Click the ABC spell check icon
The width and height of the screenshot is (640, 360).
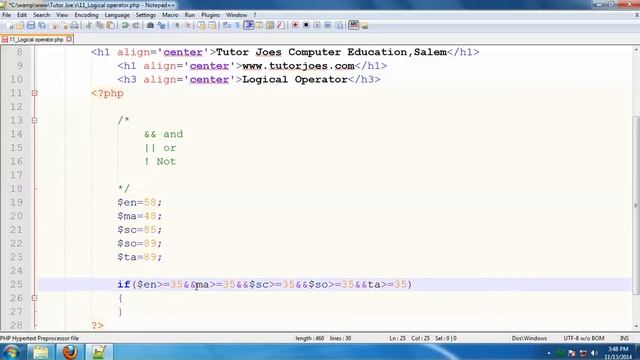pyautogui.click(x=353, y=25)
